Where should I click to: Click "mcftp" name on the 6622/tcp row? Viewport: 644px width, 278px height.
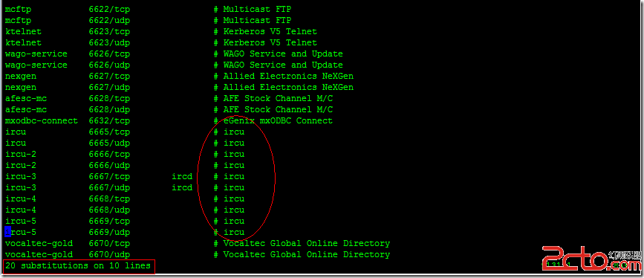tap(18, 10)
